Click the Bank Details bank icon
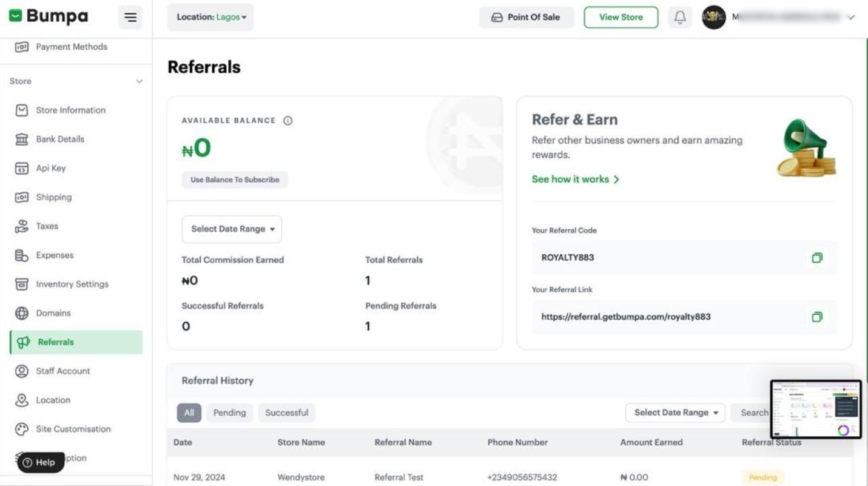Viewport: 868px width, 486px height. pos(22,140)
